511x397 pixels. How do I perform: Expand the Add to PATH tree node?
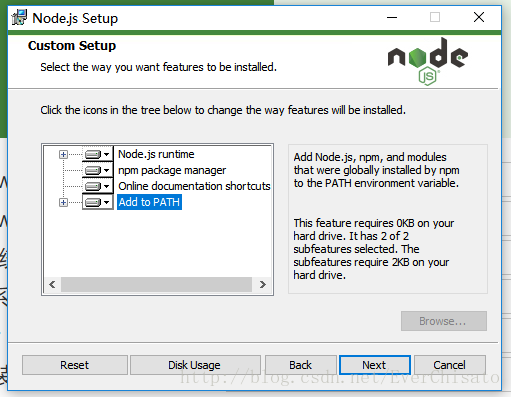tap(63, 202)
